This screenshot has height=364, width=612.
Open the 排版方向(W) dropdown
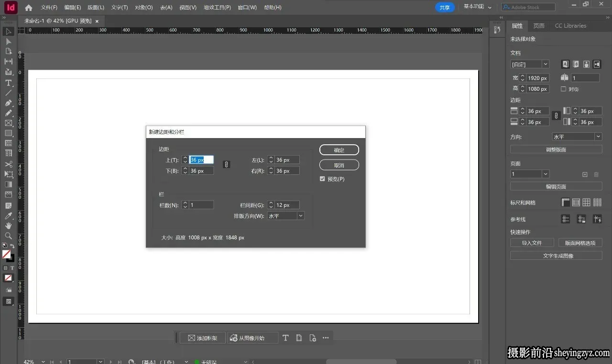(286, 216)
